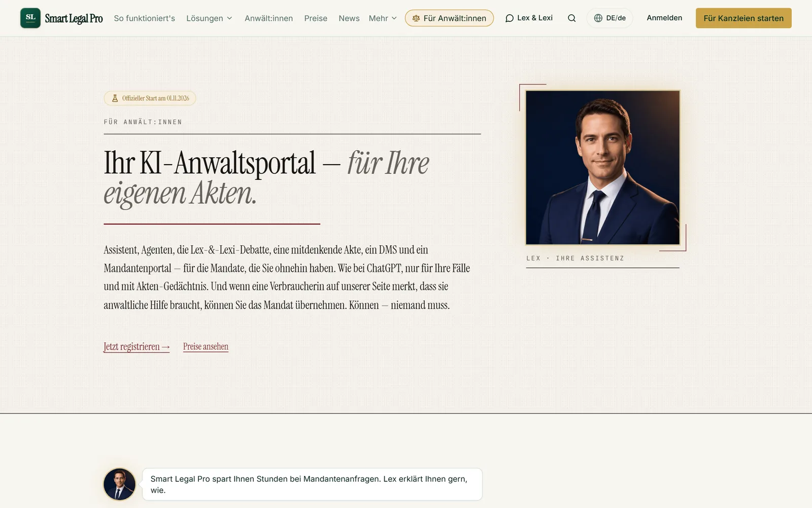The height and width of the screenshot is (508, 812).
Task: Open the search magnifier icon
Action: pos(571,18)
